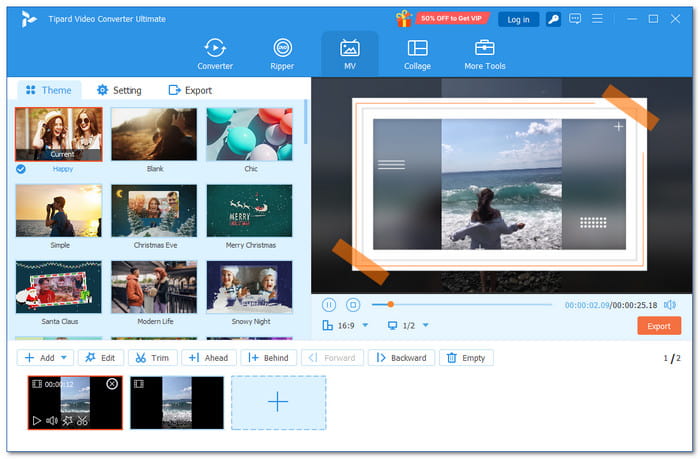
Task: Click the Behind button
Action: coord(268,358)
